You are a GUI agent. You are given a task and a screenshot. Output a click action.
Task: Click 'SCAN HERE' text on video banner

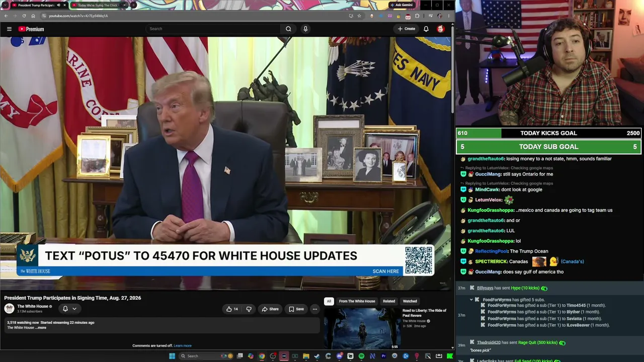pyautogui.click(x=385, y=271)
